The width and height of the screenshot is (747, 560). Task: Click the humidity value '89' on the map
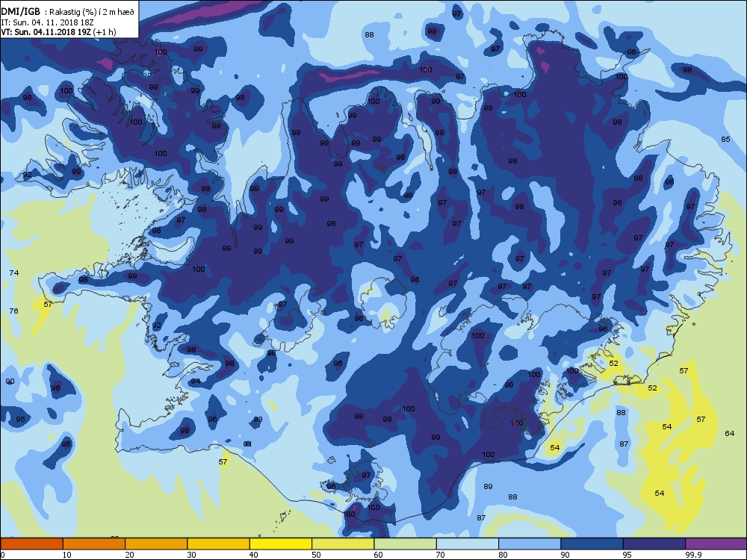pos(488,487)
